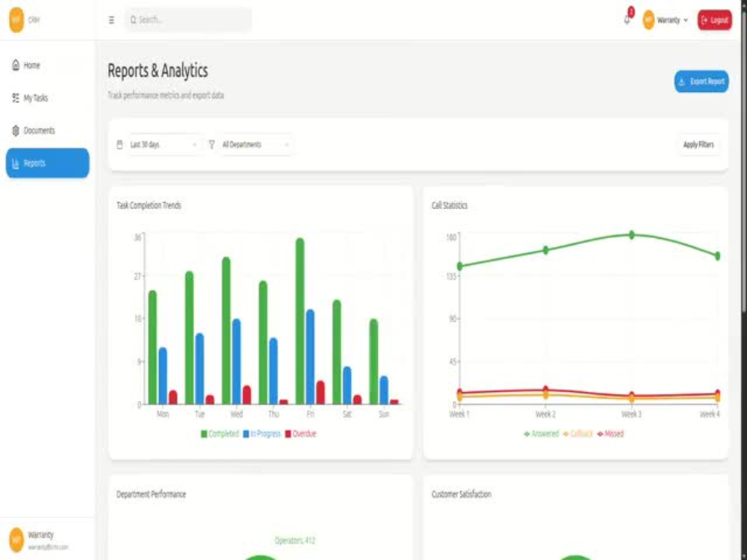Click the Wednesday In Progress blue bar
The image size is (747, 560).
click(237, 362)
